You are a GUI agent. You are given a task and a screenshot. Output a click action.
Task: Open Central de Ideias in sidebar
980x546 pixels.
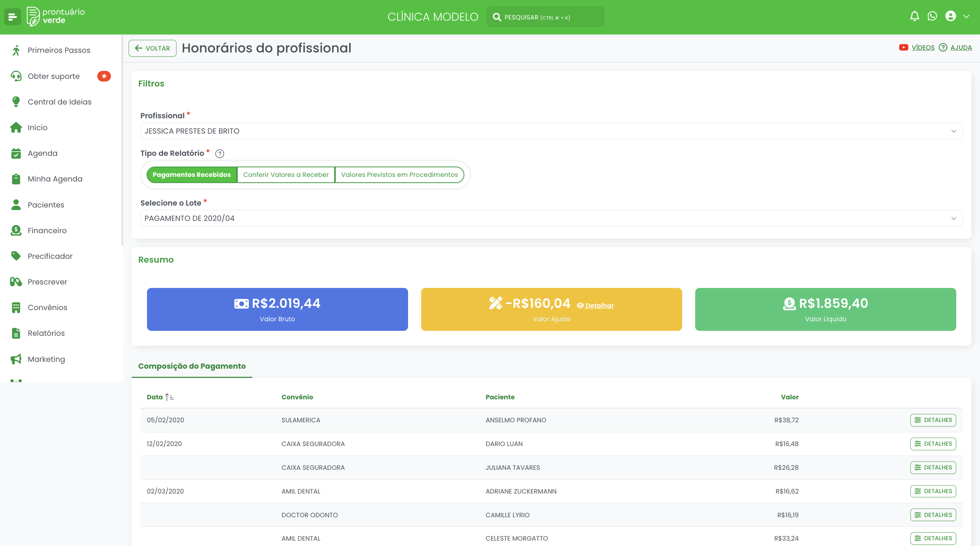pyautogui.click(x=59, y=102)
